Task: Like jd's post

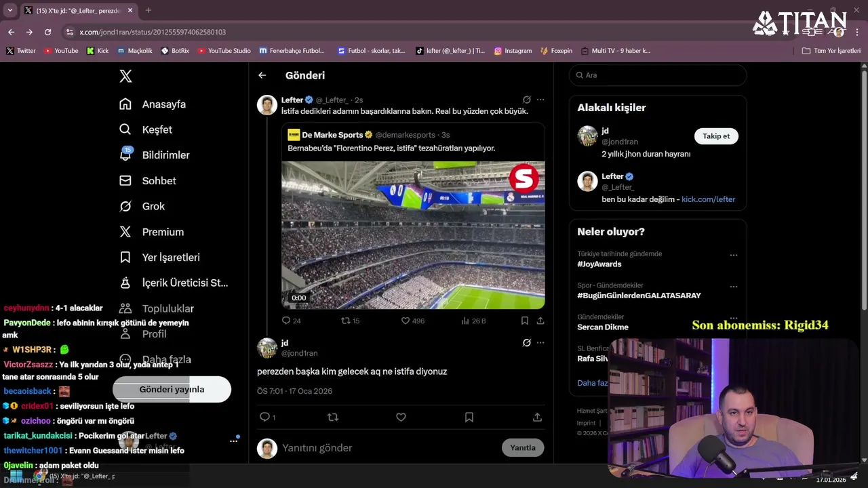Action: click(x=401, y=418)
